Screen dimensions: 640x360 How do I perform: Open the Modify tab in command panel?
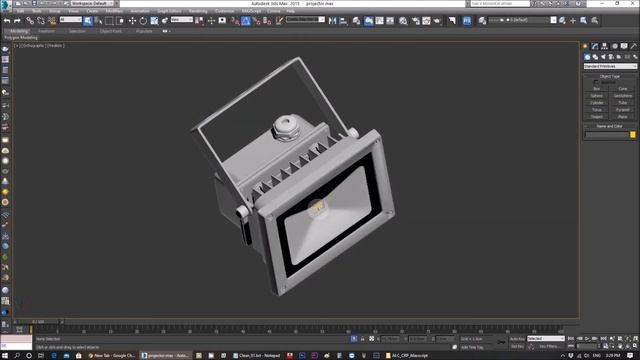(595, 47)
